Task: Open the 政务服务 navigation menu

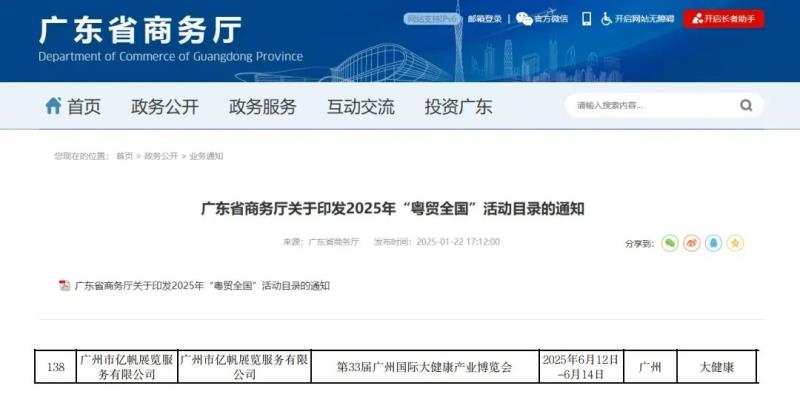Action: pyautogui.click(x=262, y=107)
